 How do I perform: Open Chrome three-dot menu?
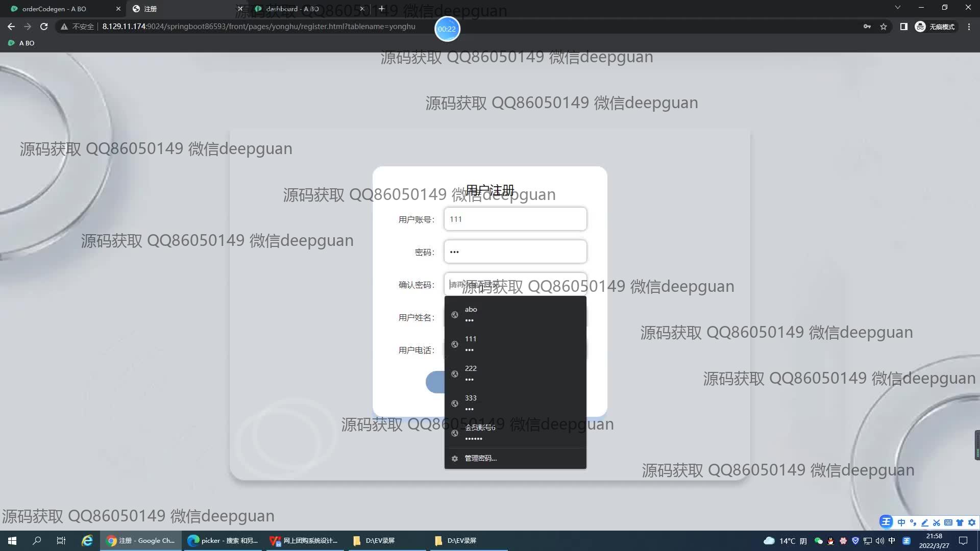point(969,27)
